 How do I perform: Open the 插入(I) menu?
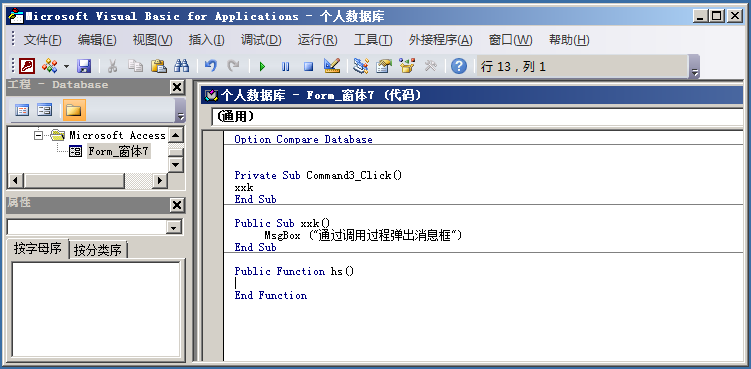206,40
